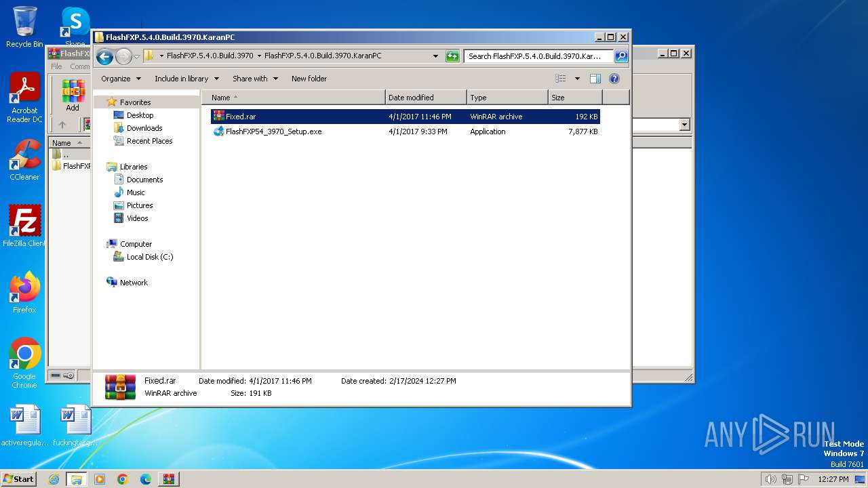Viewport: 868px width, 488px height.
Task: Click the Start button
Action: click(x=19, y=479)
